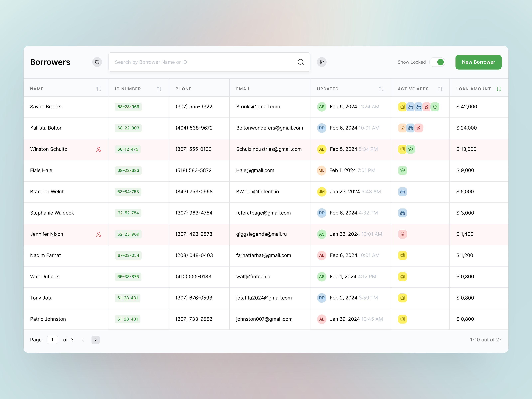Click the blue car loan icon on Brandon Welch's row
The height and width of the screenshot is (399, 532).
(402, 192)
